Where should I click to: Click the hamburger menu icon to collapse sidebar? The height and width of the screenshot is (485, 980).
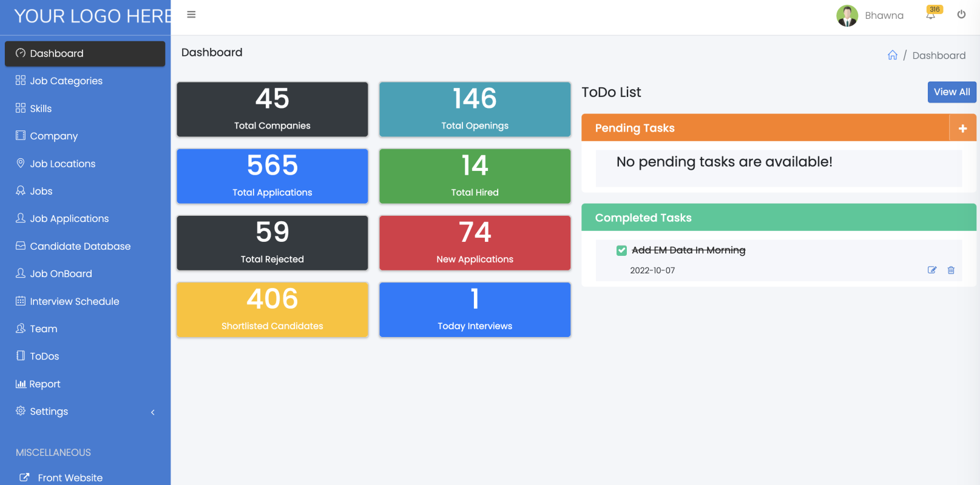(x=191, y=15)
